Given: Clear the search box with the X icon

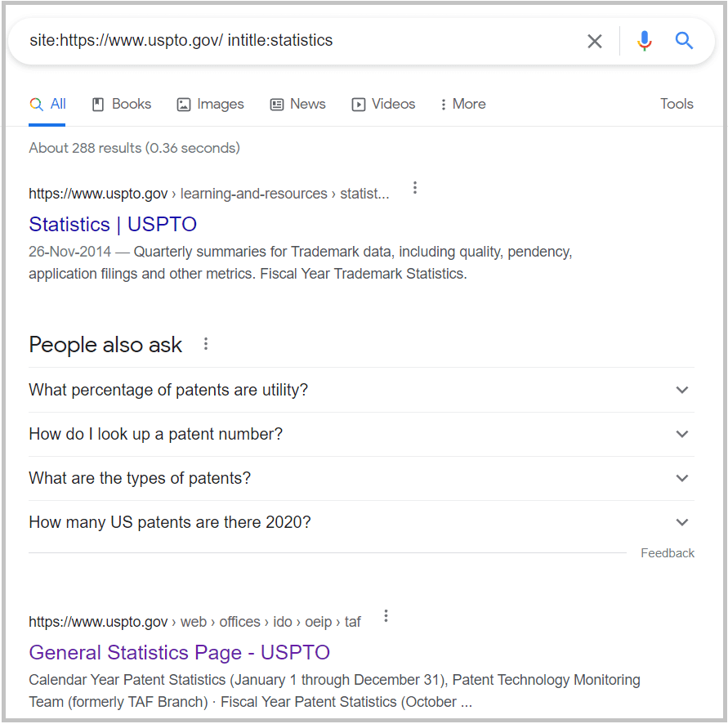Looking at the screenshot, I should click(x=594, y=42).
